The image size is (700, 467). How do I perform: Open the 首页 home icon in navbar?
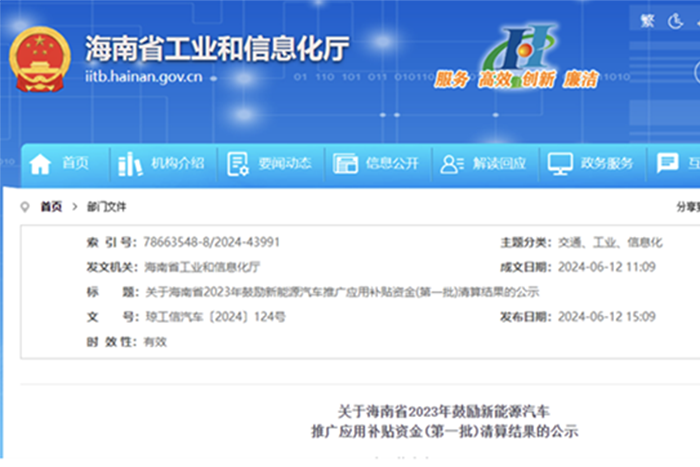click(x=40, y=164)
